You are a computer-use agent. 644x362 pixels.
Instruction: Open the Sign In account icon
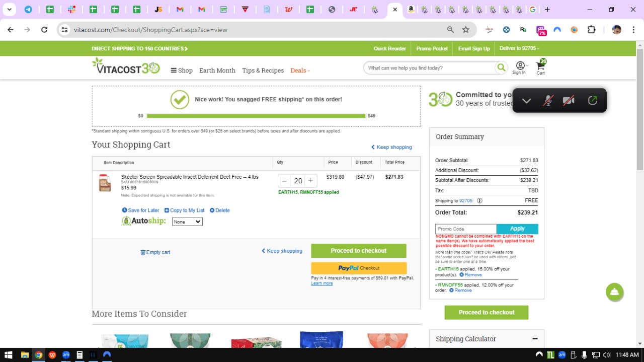(x=519, y=67)
